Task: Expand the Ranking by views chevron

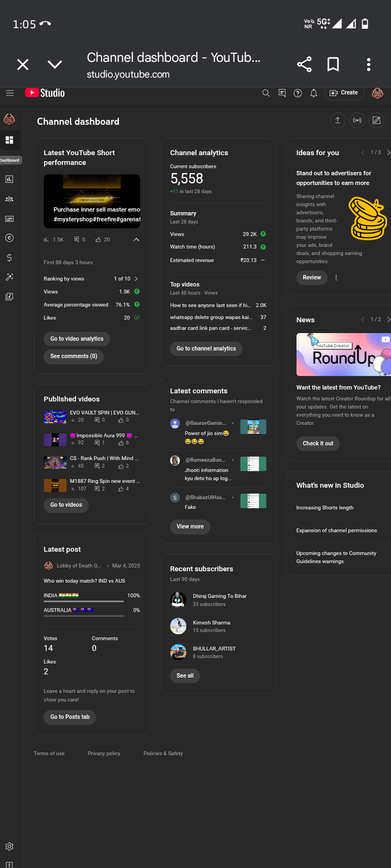Action: 136,279
